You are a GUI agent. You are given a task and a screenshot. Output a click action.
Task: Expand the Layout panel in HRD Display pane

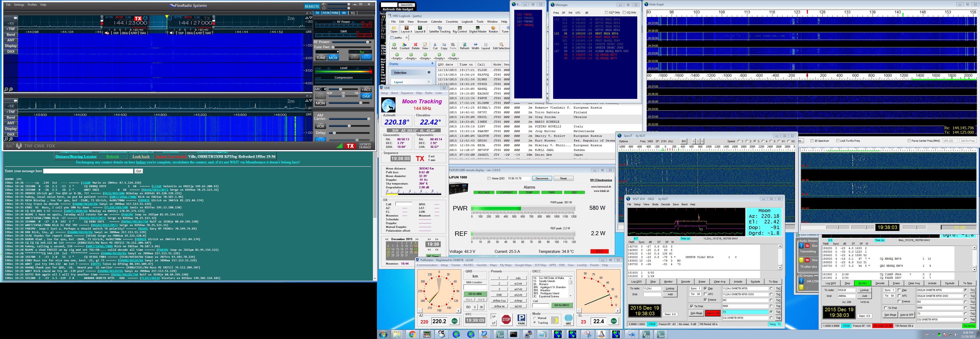429,82
